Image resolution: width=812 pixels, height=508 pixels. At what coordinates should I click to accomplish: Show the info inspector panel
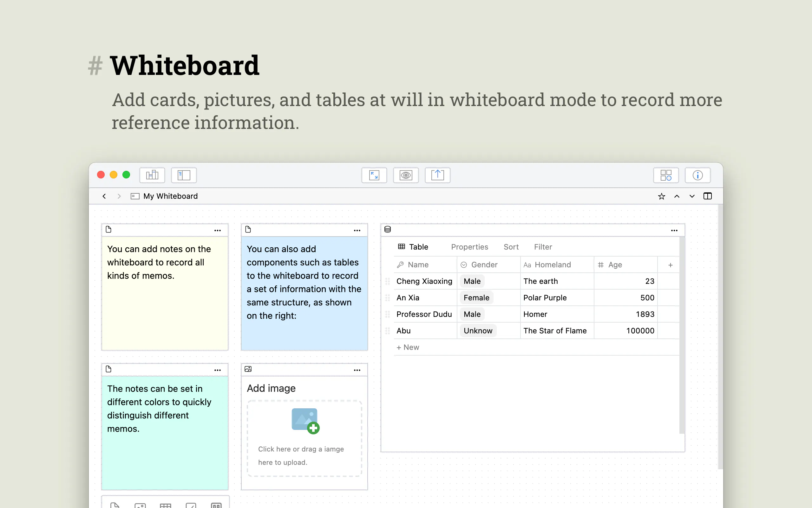click(697, 175)
